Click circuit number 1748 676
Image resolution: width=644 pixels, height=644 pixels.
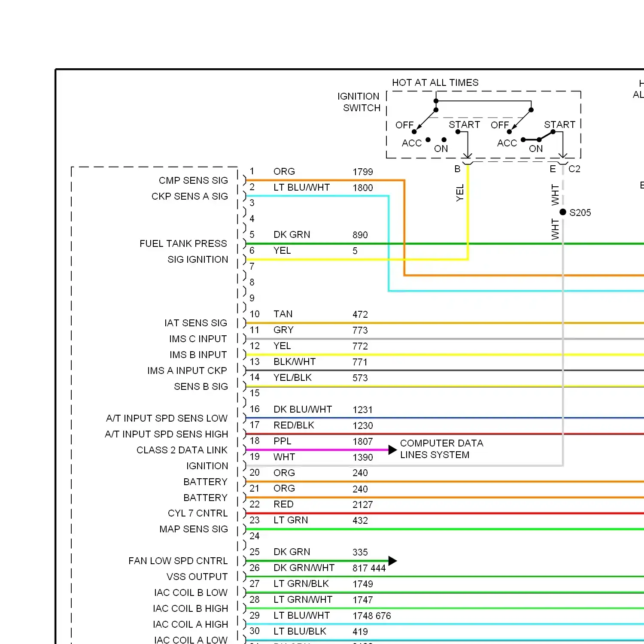click(x=372, y=616)
